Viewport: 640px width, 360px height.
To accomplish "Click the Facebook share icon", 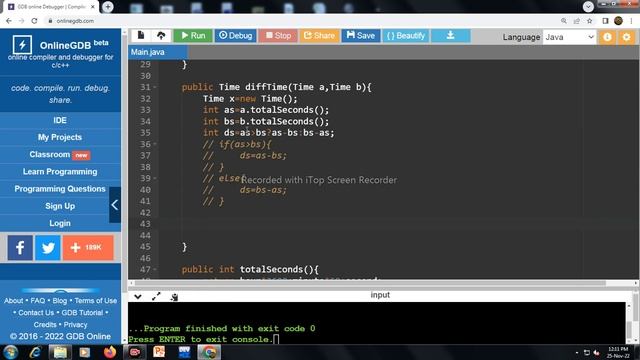I will pyautogui.click(x=20, y=248).
